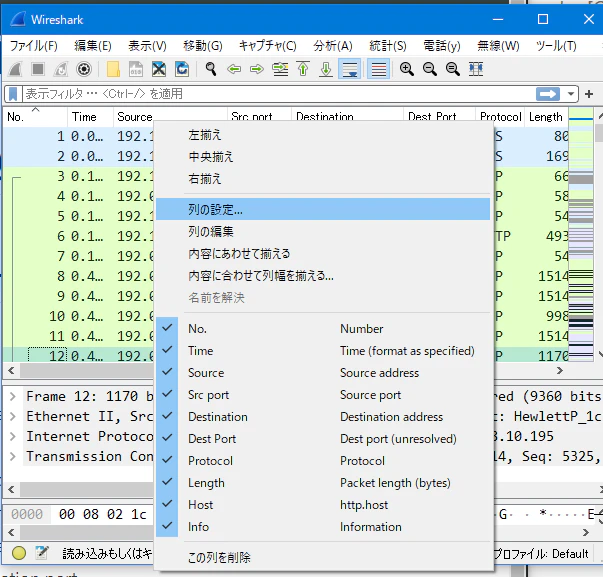Stop capture with the square stop icon
The width and height of the screenshot is (603, 577).
click(x=38, y=69)
